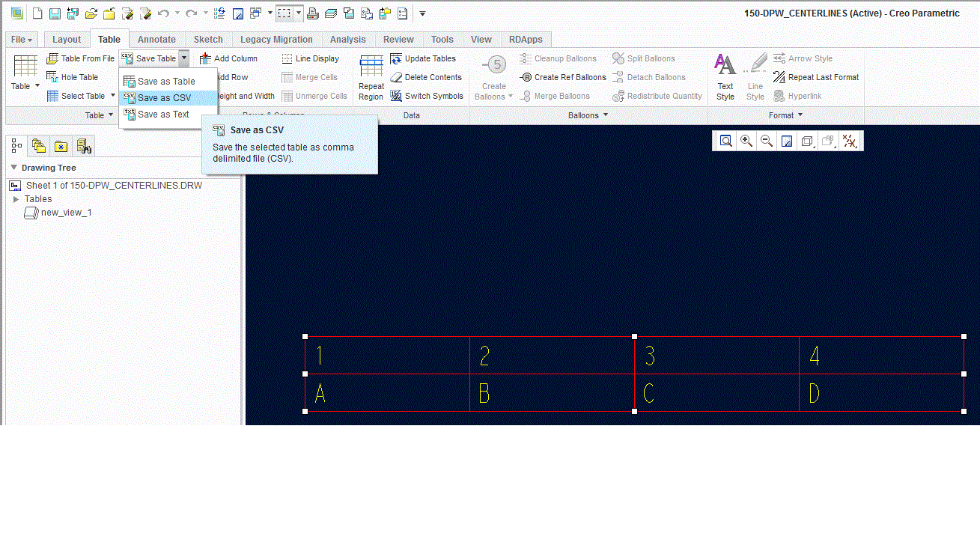This screenshot has height=545, width=980.
Task: Click the Update Tables button
Action: pos(423,58)
